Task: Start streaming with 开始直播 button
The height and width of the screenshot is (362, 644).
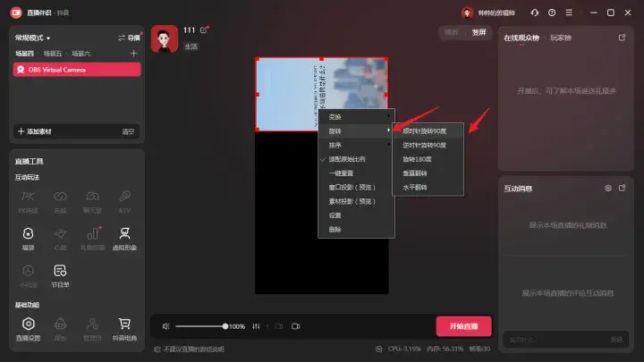Action: pos(463,326)
